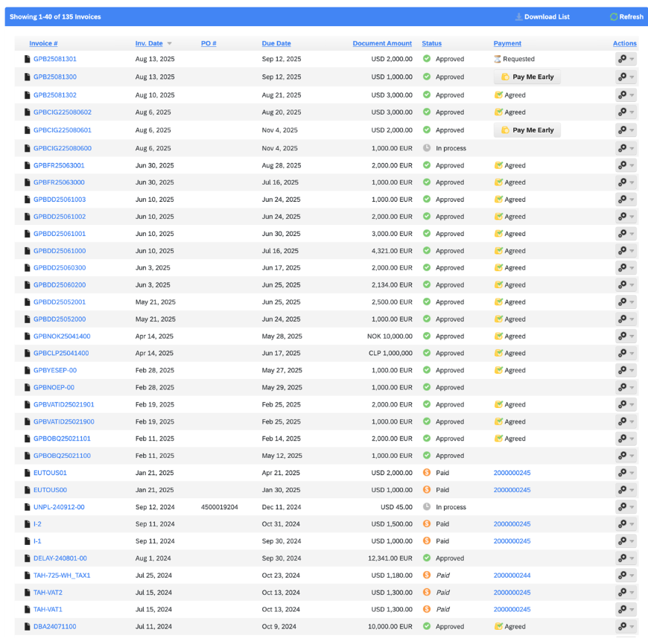The width and height of the screenshot is (648, 644).
Task: Sort by Invoice # column header
Action: click(43, 43)
